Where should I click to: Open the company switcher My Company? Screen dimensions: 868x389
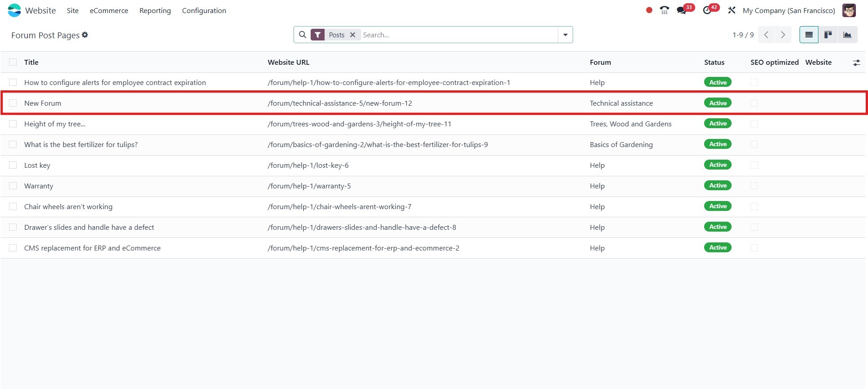pos(789,10)
